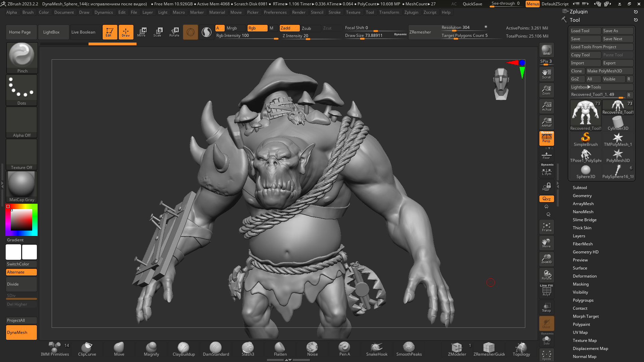
Task: Toggle Zadd sculpt mode
Action: coord(289,28)
